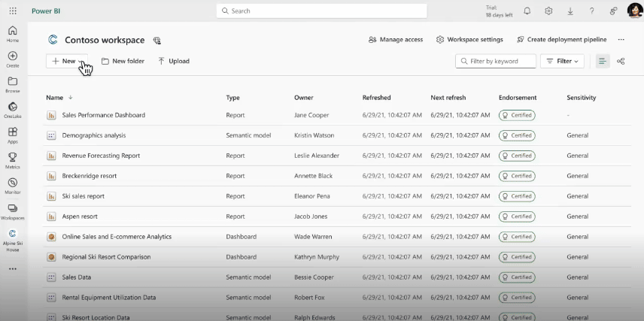
Task: Open the Browse navigation item
Action: [13, 84]
